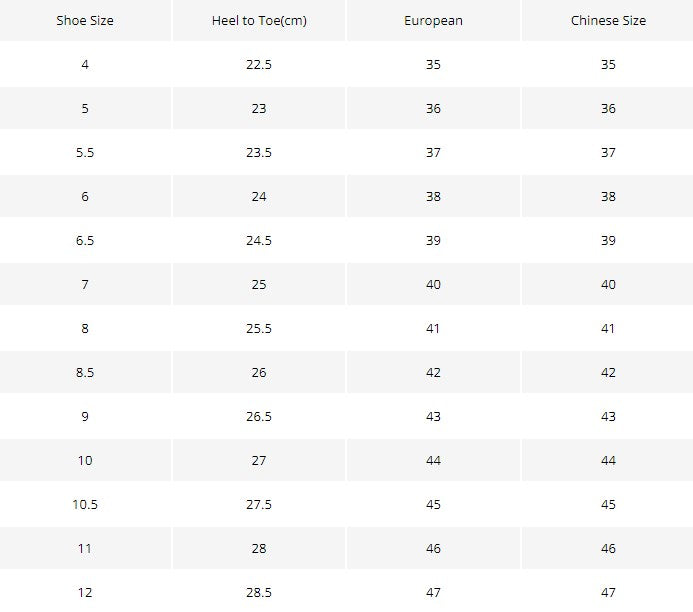Click Chinese size 39 cell
Viewport: 693px width, 612px height.
tap(608, 240)
